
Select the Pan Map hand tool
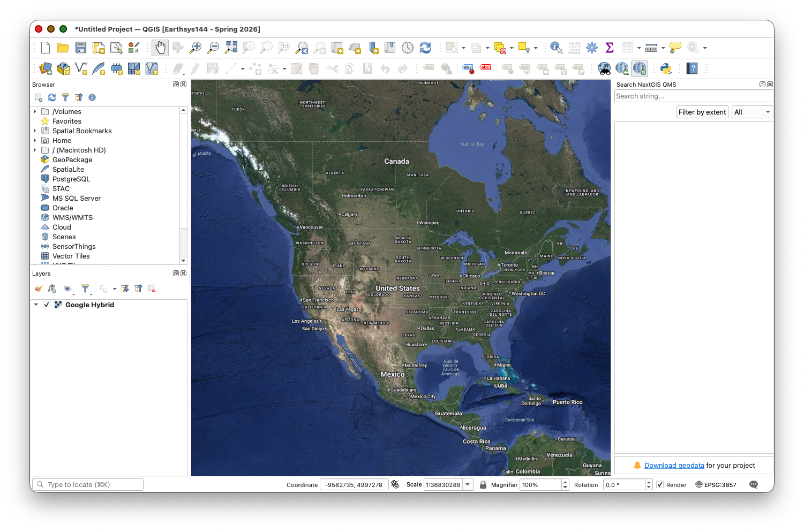pyautogui.click(x=160, y=48)
